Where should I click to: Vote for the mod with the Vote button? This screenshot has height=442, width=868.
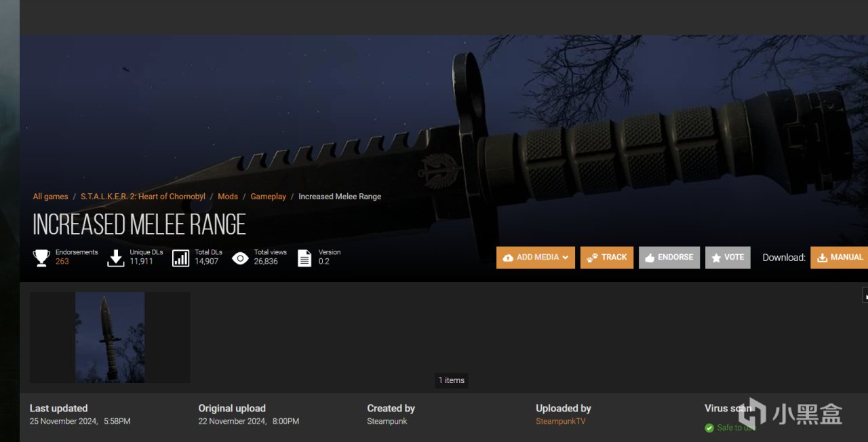click(728, 258)
